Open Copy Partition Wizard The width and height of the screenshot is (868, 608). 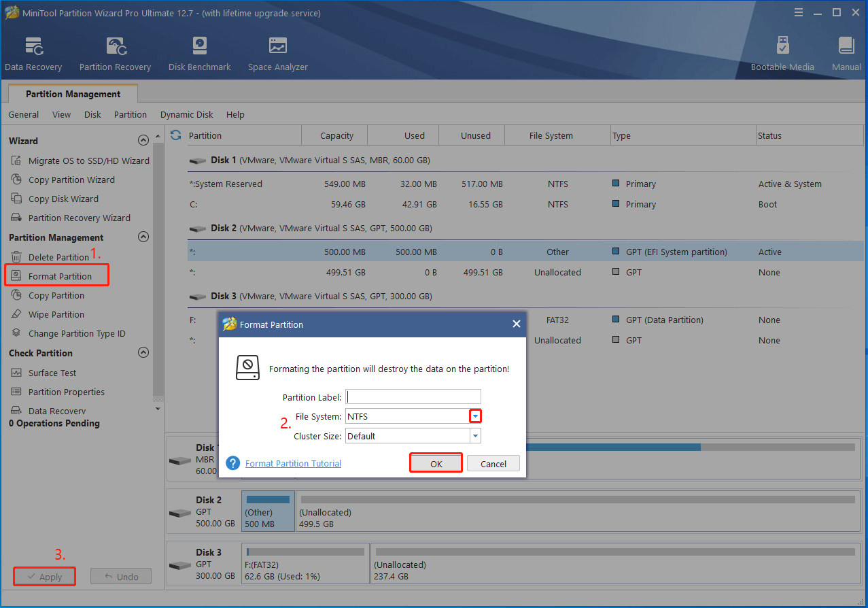coord(63,180)
